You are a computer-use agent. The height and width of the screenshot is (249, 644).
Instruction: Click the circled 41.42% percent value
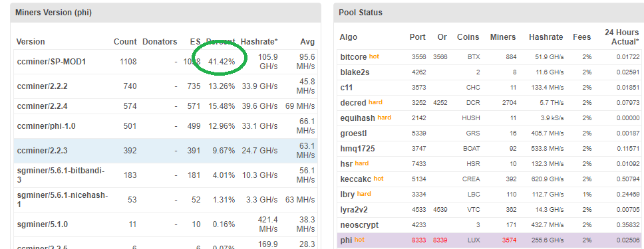[x=222, y=62]
